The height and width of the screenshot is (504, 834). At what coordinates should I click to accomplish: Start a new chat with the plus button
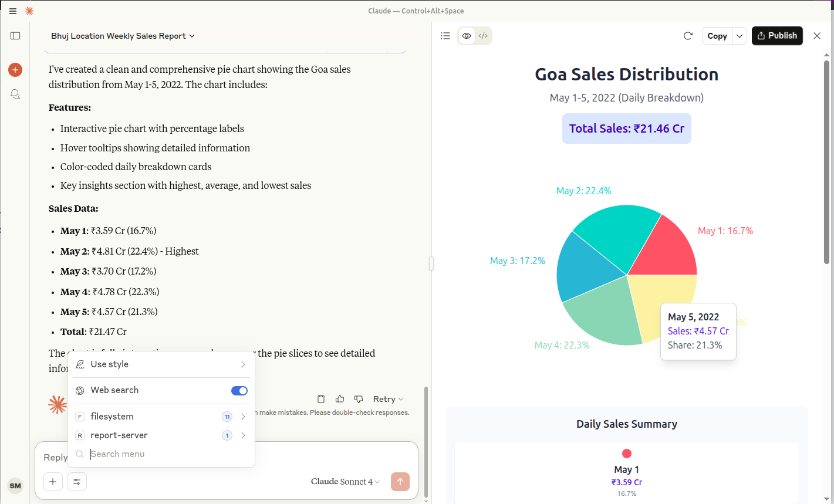(x=15, y=69)
